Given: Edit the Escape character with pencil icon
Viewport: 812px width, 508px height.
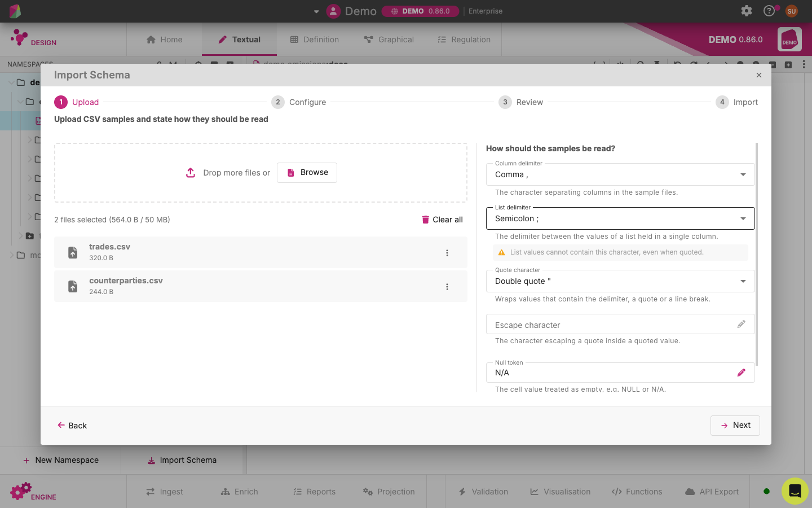Looking at the screenshot, I should [x=741, y=324].
